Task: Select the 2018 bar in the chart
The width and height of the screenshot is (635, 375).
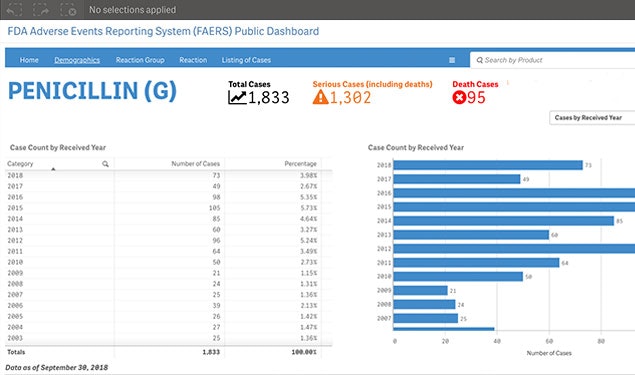Action: click(488, 165)
